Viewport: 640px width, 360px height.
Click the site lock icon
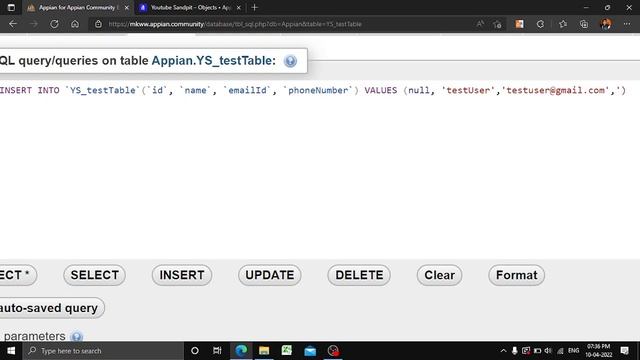click(98, 24)
